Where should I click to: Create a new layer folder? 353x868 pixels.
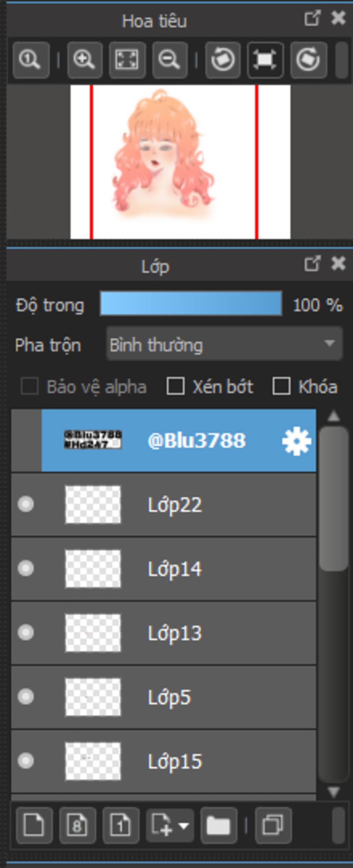point(219,825)
